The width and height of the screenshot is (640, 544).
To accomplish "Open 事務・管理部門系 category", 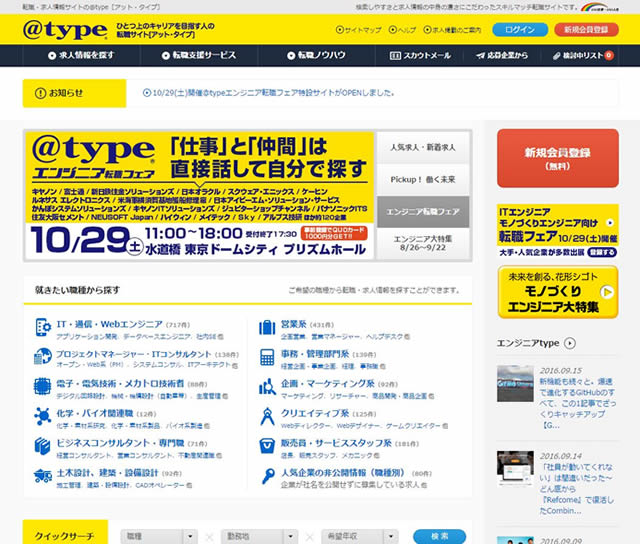I will pyautogui.click(x=315, y=354).
